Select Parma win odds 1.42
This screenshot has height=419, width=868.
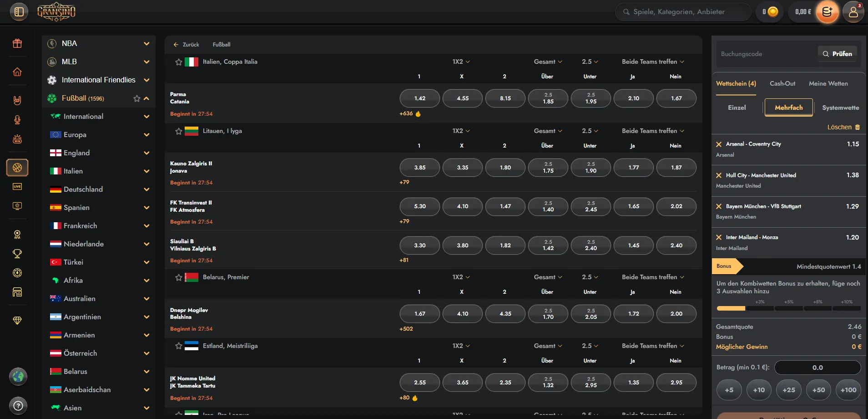click(420, 98)
